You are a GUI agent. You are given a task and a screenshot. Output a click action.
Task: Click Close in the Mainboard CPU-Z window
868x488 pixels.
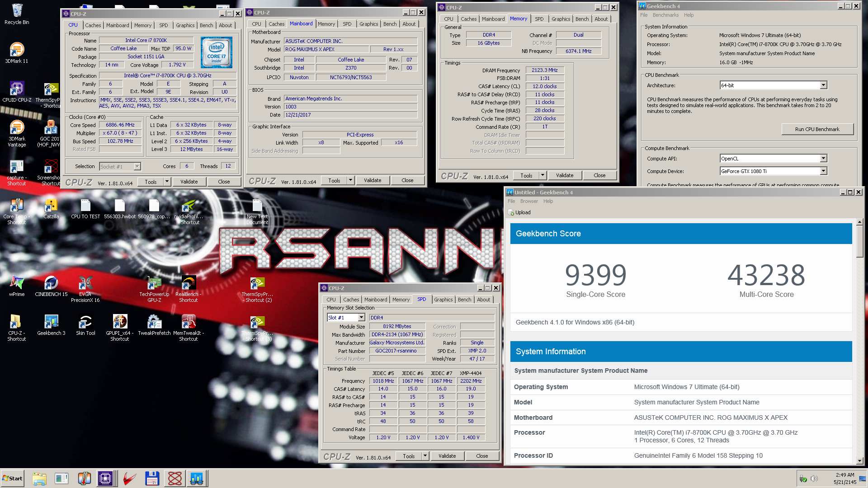click(x=407, y=180)
